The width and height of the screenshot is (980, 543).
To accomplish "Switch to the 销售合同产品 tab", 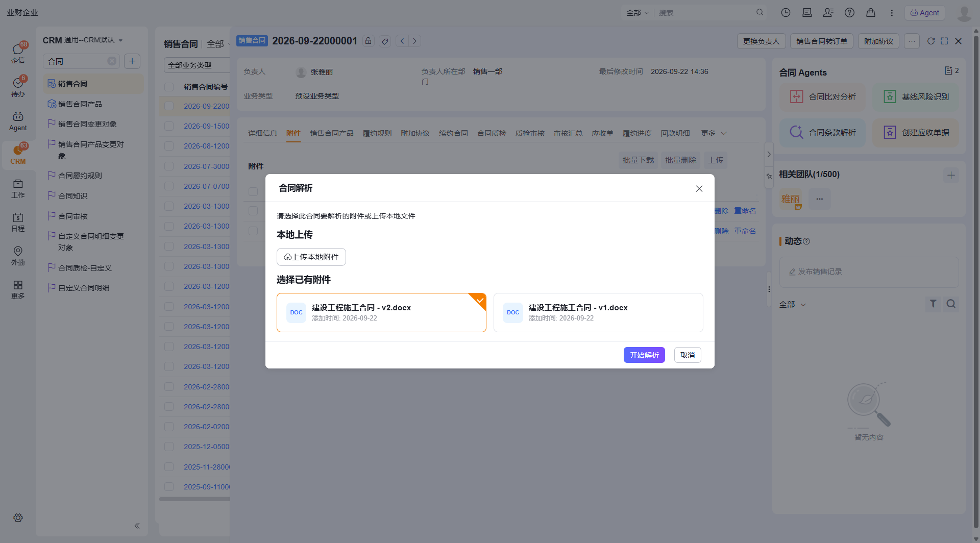I will coord(331,133).
